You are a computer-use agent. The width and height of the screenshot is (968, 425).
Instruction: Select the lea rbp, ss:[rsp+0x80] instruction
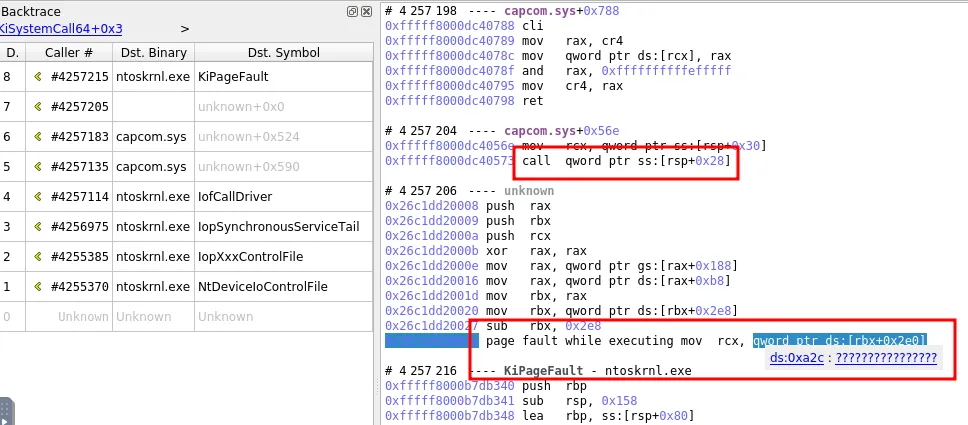[540, 415]
